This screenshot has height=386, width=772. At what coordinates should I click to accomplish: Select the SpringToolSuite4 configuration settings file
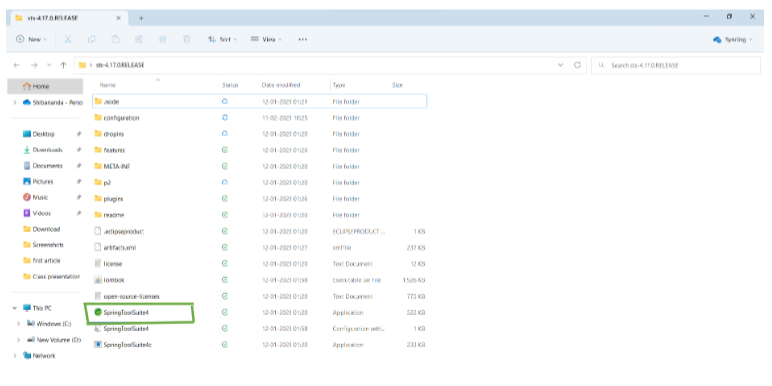click(x=259, y=328)
